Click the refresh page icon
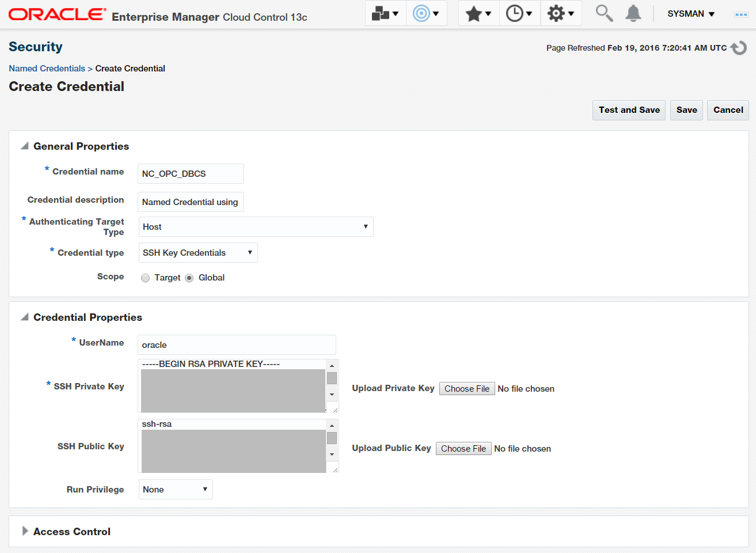756x553 pixels. 739,48
